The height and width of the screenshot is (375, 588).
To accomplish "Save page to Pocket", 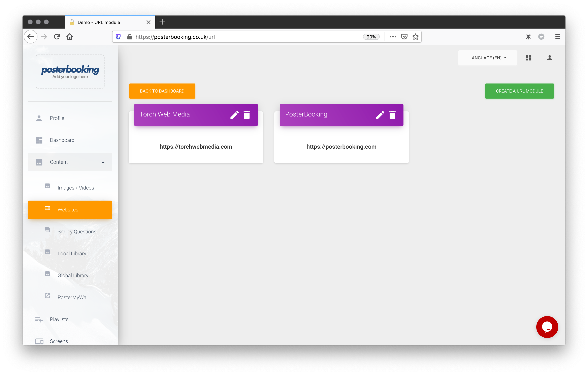I will click(404, 37).
